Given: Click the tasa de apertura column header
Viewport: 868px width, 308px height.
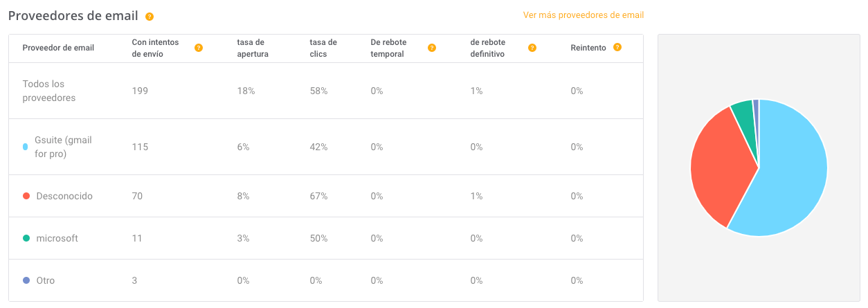Looking at the screenshot, I should [253, 48].
